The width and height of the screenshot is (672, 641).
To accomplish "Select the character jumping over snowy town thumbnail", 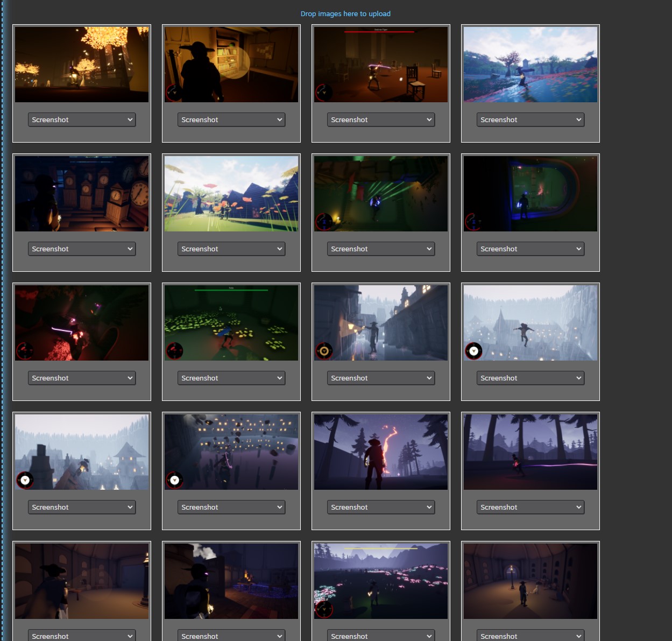I will coord(530,323).
